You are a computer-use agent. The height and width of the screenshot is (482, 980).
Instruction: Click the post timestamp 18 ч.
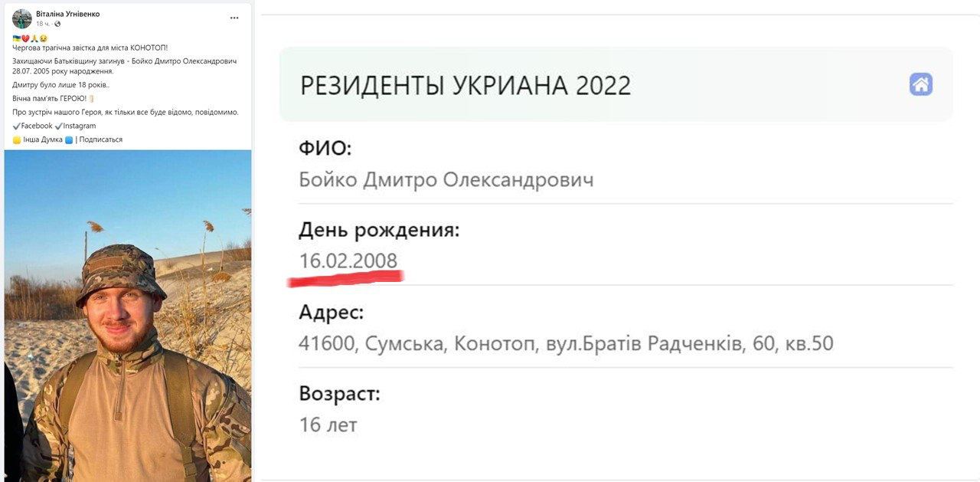tap(43, 25)
